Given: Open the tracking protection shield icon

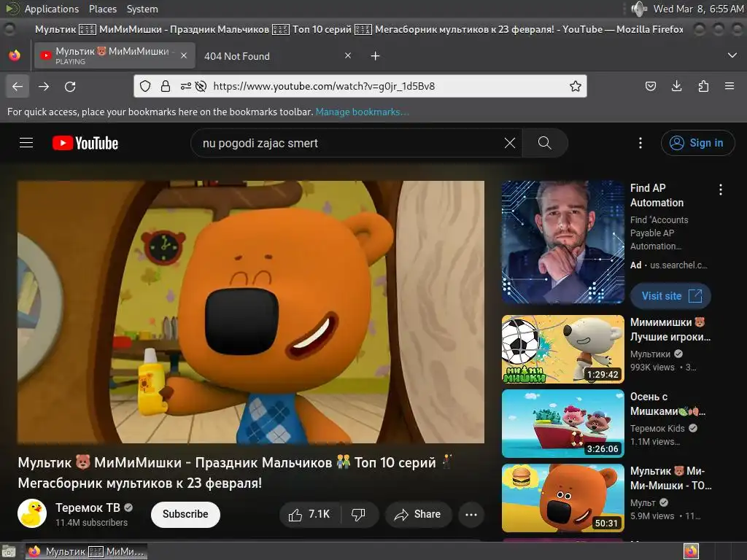Looking at the screenshot, I should [x=145, y=86].
